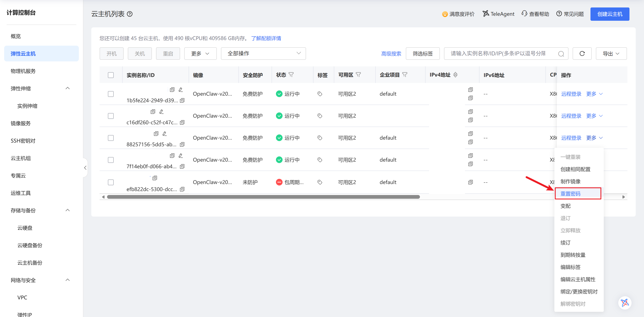The width and height of the screenshot is (644, 317).
Task: Click tag icon for instance 1b5fe224-2949-d39
Action: pos(320,94)
